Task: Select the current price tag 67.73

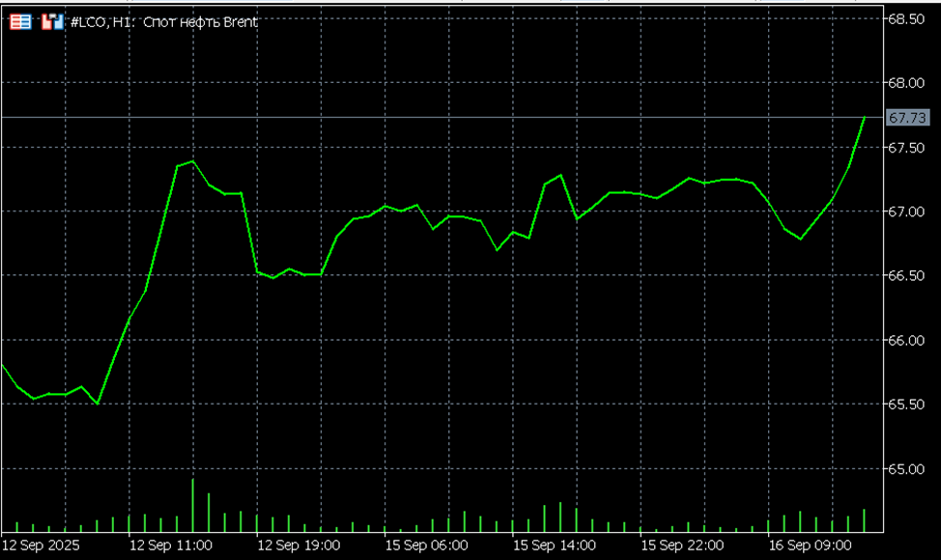Action: tap(906, 118)
